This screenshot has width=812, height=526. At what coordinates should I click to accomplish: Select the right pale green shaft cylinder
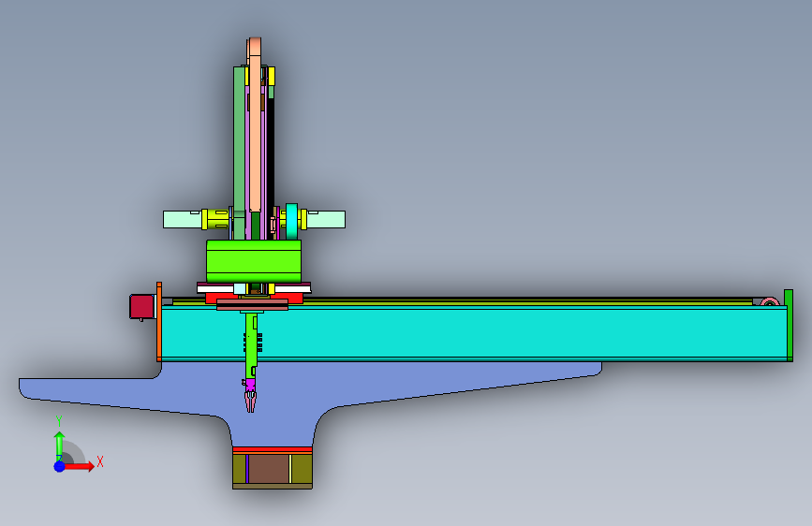click(326, 220)
